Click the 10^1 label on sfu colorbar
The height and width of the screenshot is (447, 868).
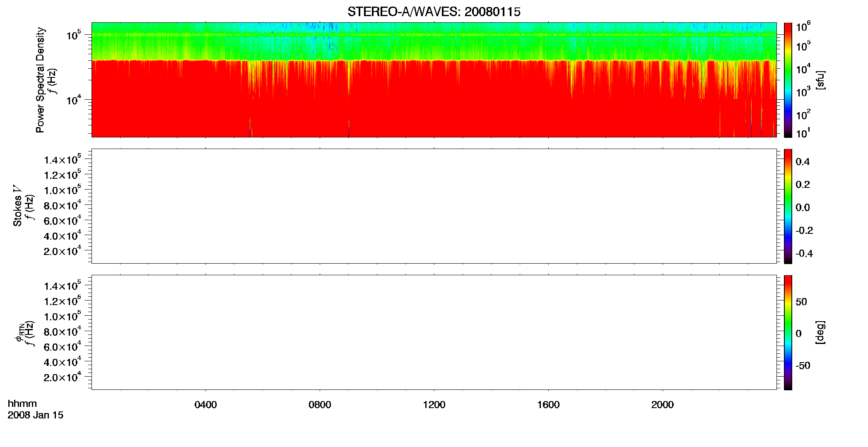click(803, 133)
